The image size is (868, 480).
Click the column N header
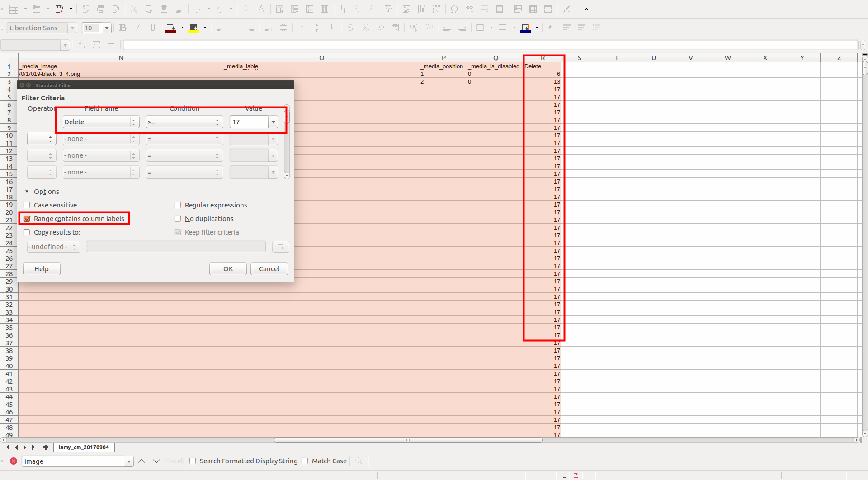point(121,58)
